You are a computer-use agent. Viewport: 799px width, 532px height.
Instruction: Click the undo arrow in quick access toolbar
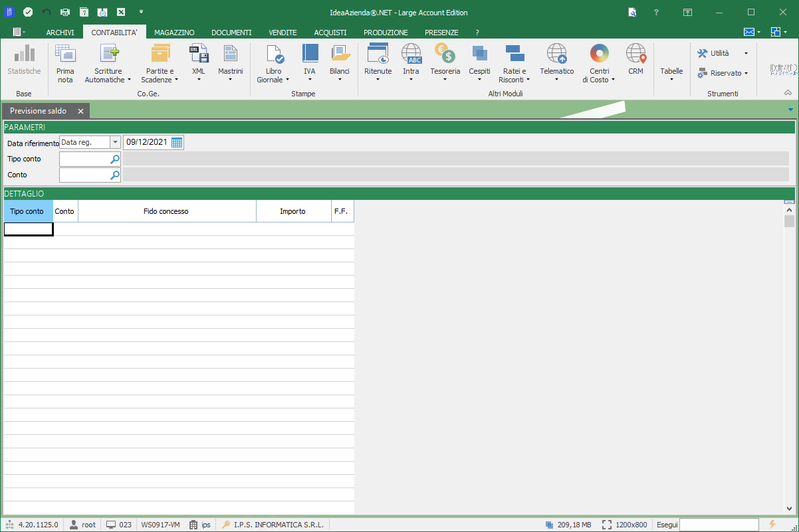click(47, 12)
